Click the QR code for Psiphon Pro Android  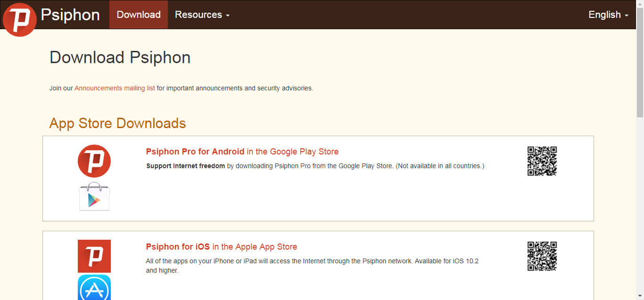542,161
